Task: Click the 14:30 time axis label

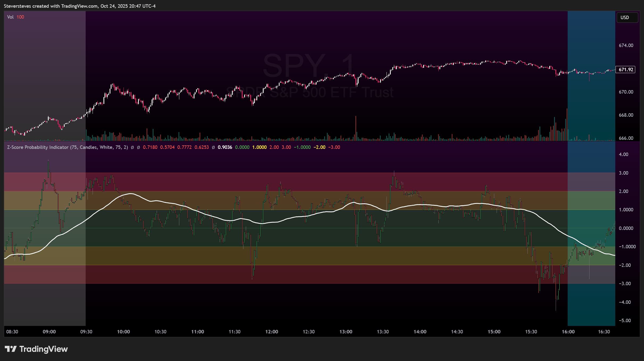Action: point(457,332)
